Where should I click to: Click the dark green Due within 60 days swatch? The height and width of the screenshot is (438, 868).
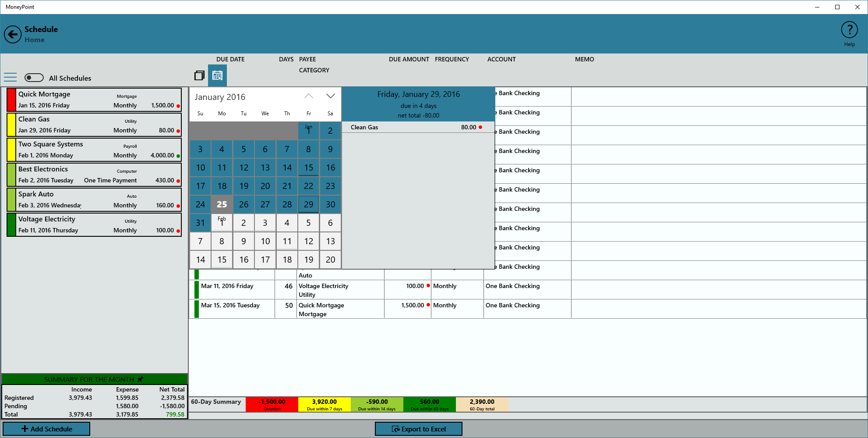click(430, 404)
